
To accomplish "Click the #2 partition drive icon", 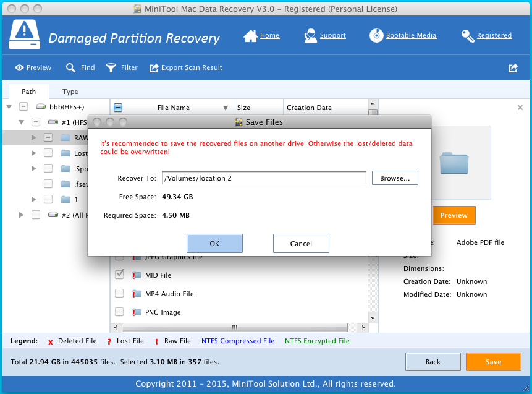I will point(53,215).
